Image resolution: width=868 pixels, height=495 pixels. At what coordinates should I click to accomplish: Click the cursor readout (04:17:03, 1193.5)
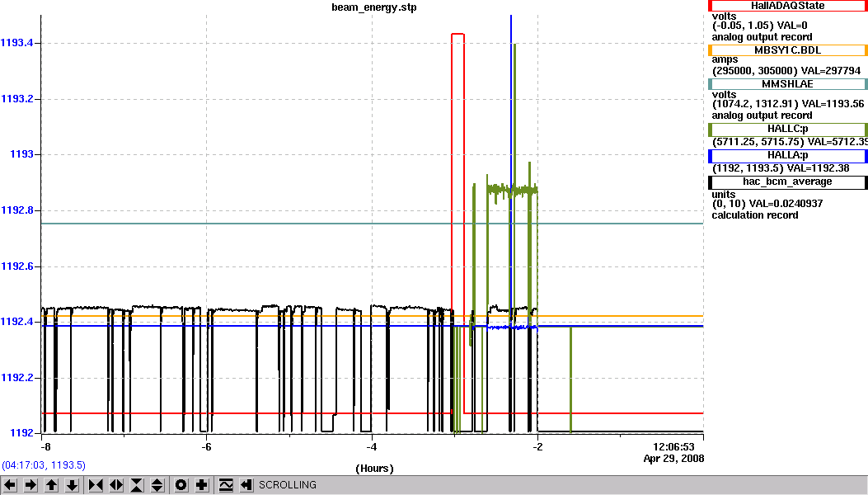(44, 465)
